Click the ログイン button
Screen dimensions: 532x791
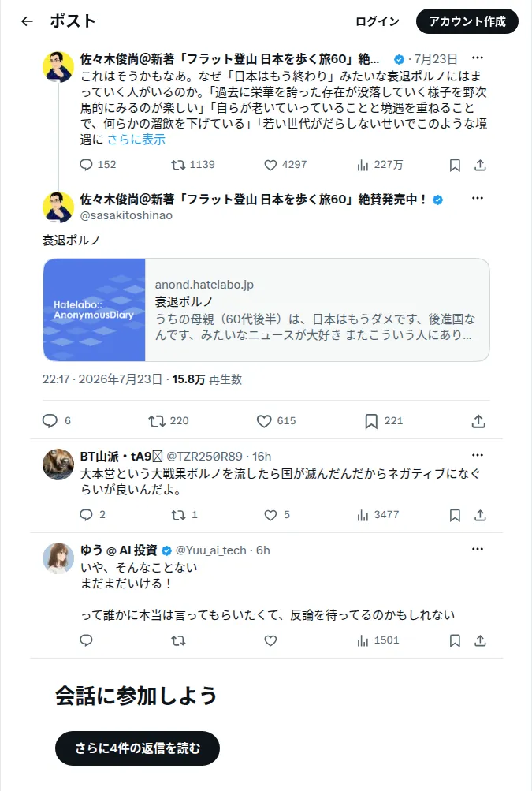(x=378, y=22)
